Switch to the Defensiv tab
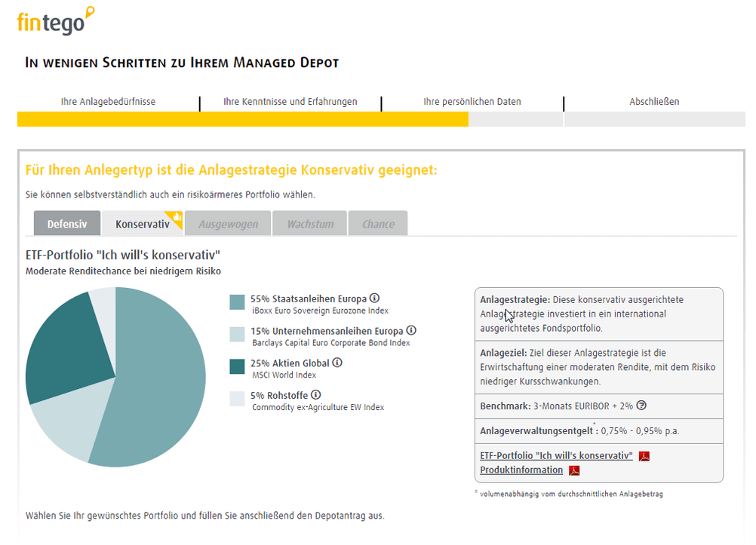The width and height of the screenshot is (756, 545). tap(67, 224)
